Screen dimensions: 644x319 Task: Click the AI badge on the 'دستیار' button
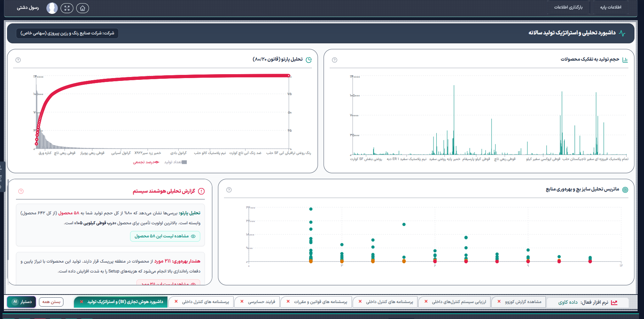(15, 302)
